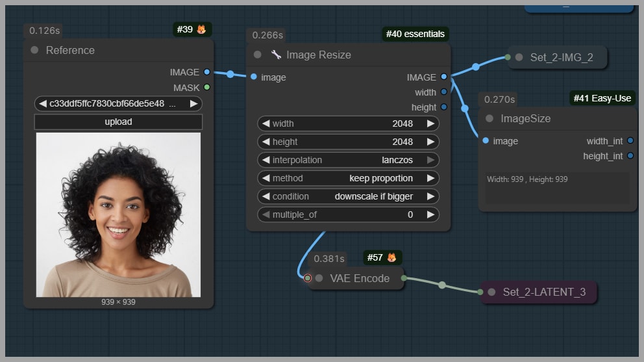Click the ImageSize height_int output port
The width and height of the screenshot is (644, 362).
[x=630, y=156]
